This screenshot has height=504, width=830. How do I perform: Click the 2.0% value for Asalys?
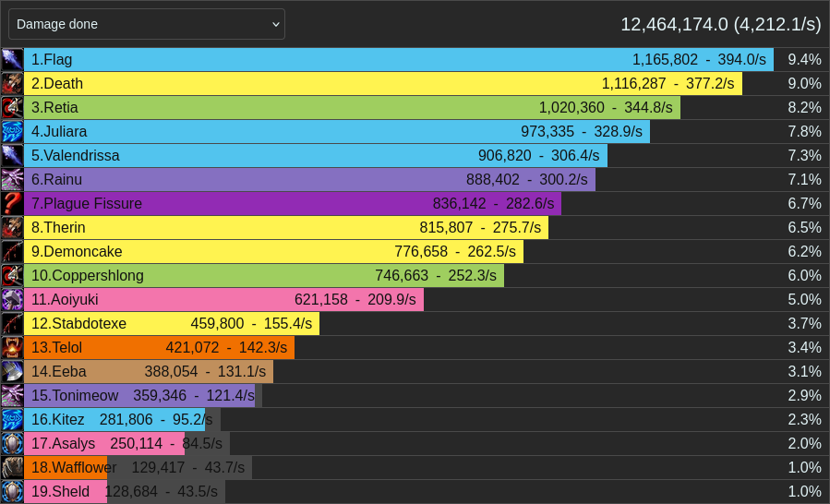click(x=804, y=444)
